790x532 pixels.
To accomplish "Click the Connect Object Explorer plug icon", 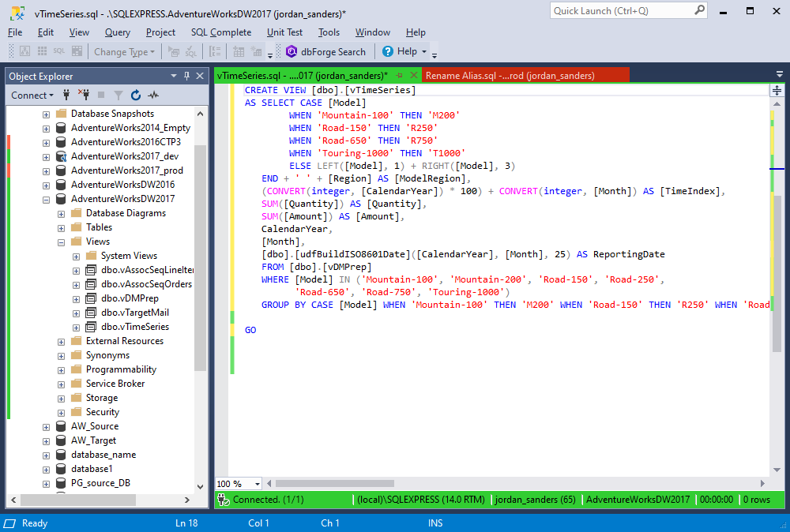I will [66, 95].
